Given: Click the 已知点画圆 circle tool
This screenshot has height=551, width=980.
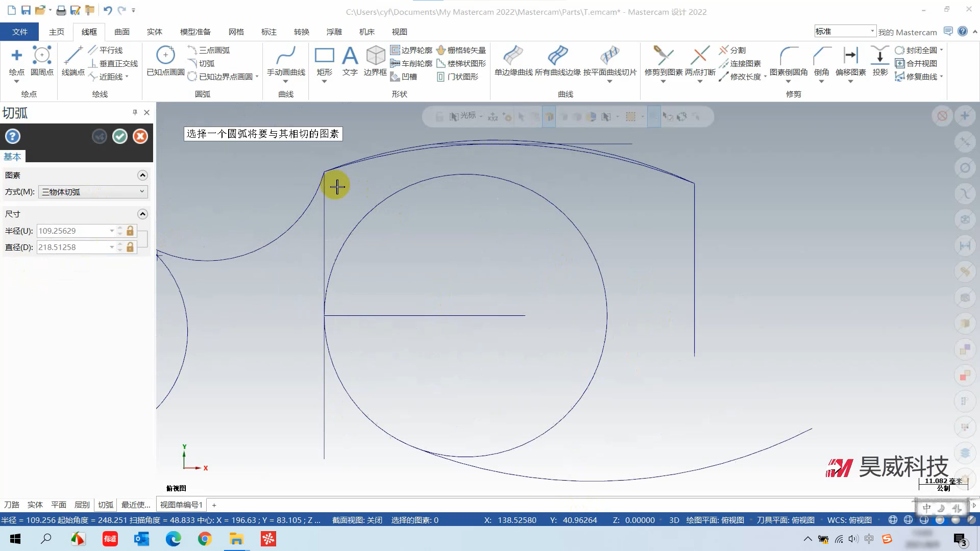Looking at the screenshot, I should click(x=165, y=60).
